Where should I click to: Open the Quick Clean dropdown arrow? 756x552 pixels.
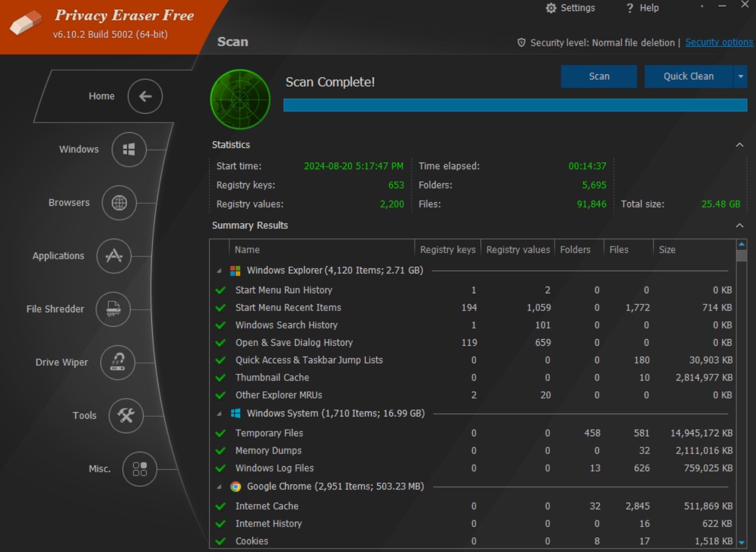[x=740, y=77]
